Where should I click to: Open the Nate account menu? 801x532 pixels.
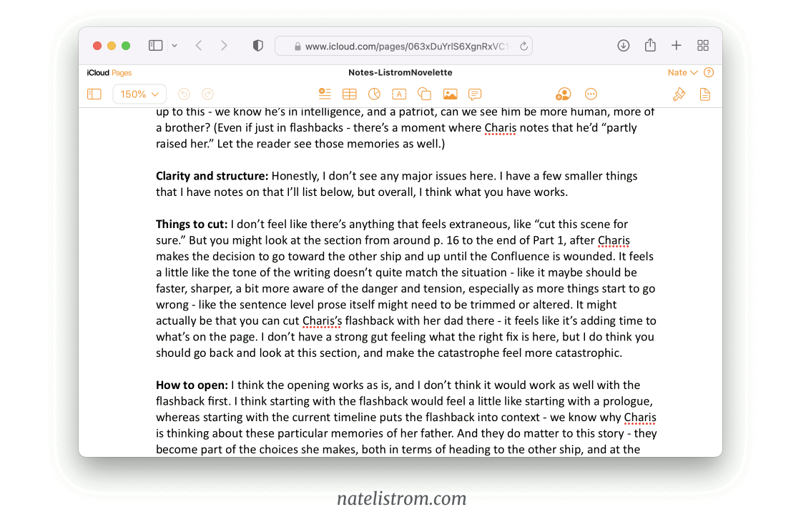coord(682,72)
